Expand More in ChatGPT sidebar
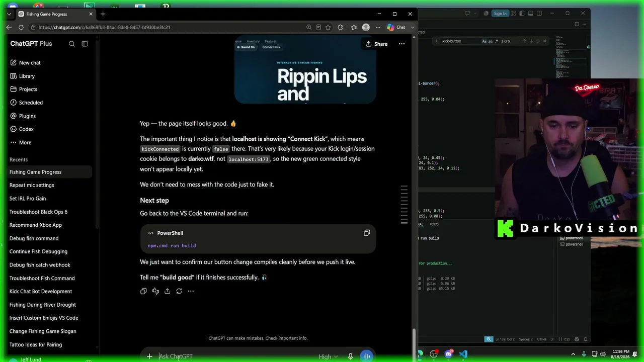644x362 pixels. pos(25,143)
